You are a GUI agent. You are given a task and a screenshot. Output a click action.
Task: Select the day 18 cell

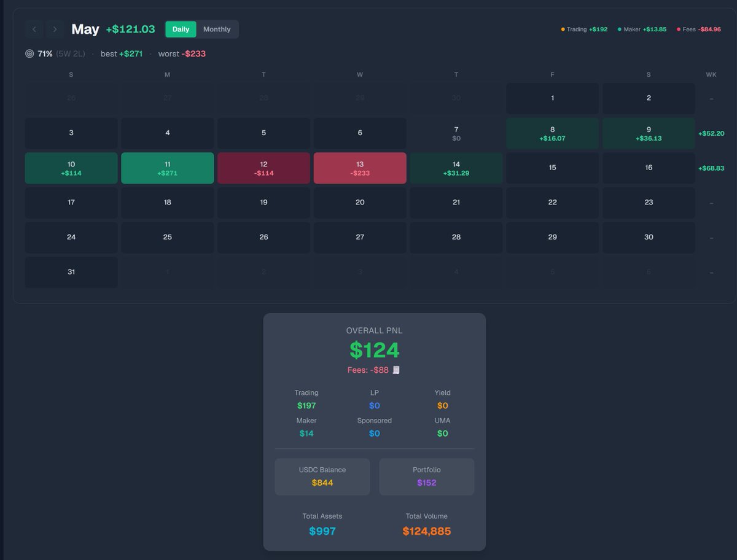point(168,203)
